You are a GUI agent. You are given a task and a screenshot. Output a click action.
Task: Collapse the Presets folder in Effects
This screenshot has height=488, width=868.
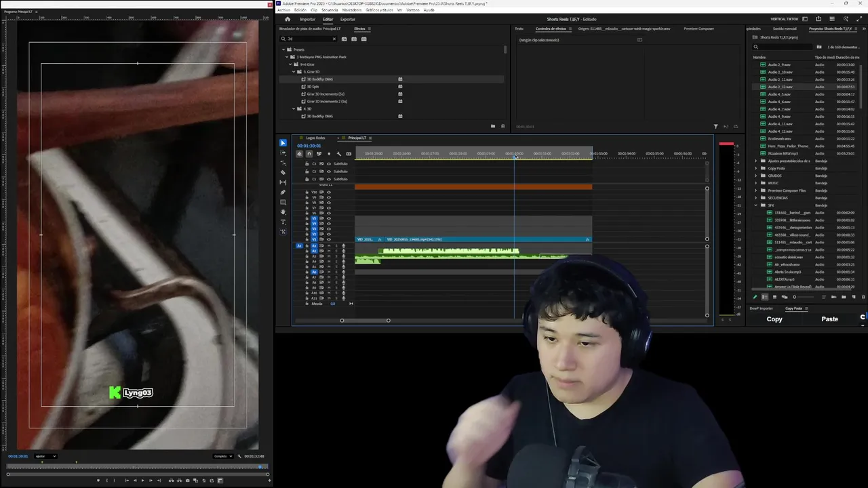[x=283, y=49]
